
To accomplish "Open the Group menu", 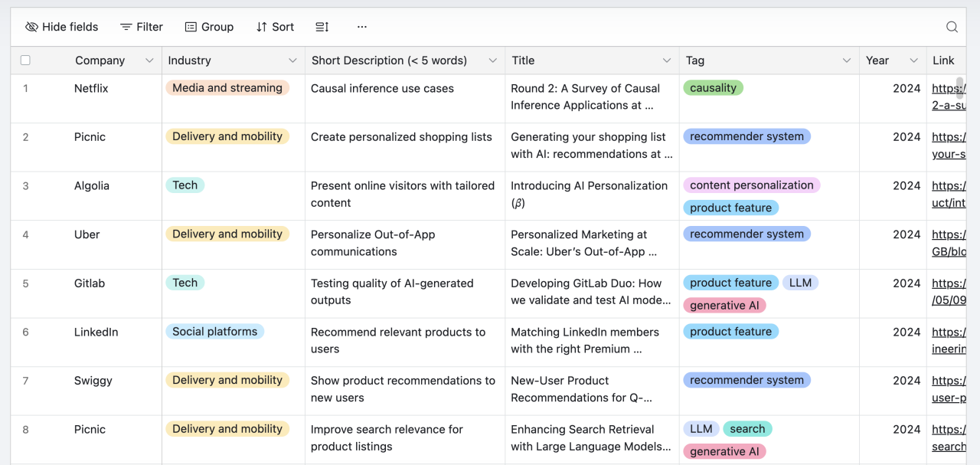I will click(209, 27).
